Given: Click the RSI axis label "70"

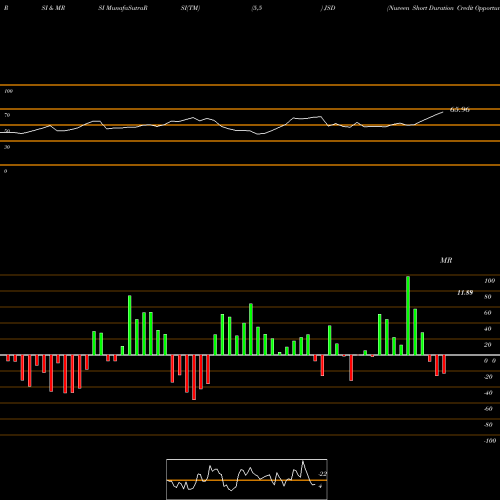Looking at the screenshot, I should tap(7, 115).
